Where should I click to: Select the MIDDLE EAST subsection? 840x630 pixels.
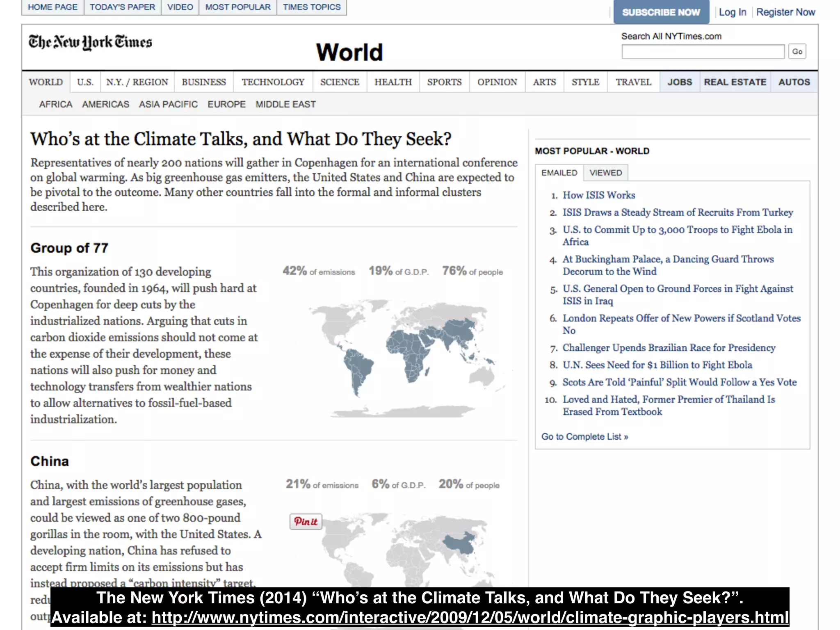pos(285,104)
